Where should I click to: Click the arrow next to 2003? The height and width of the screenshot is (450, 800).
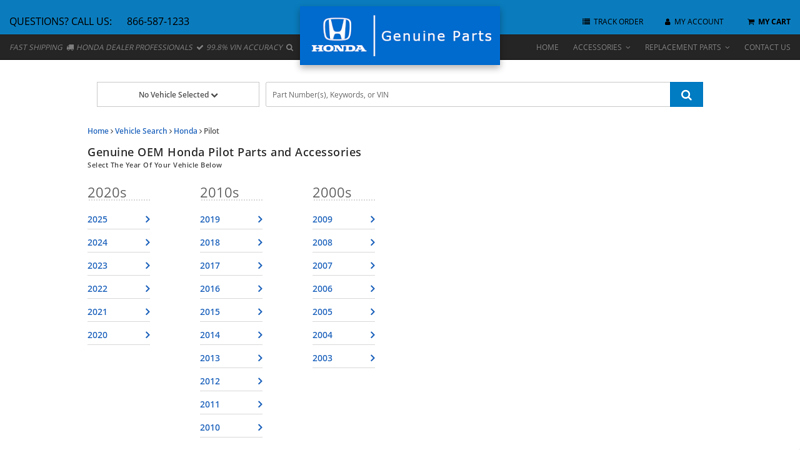click(372, 358)
